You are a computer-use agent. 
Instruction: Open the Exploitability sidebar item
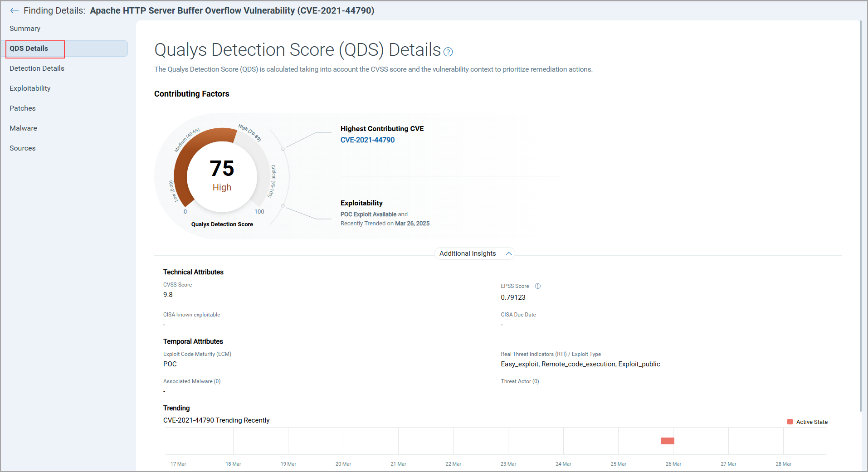[30, 88]
